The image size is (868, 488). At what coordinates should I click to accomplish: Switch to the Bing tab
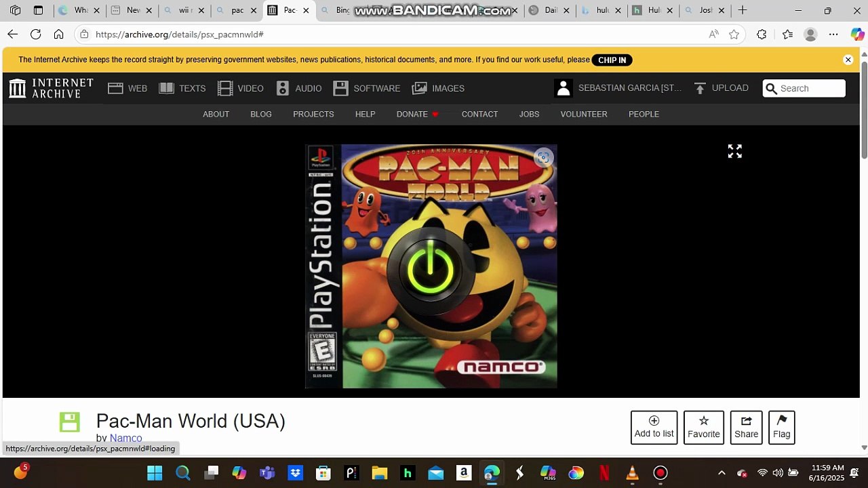point(345,10)
